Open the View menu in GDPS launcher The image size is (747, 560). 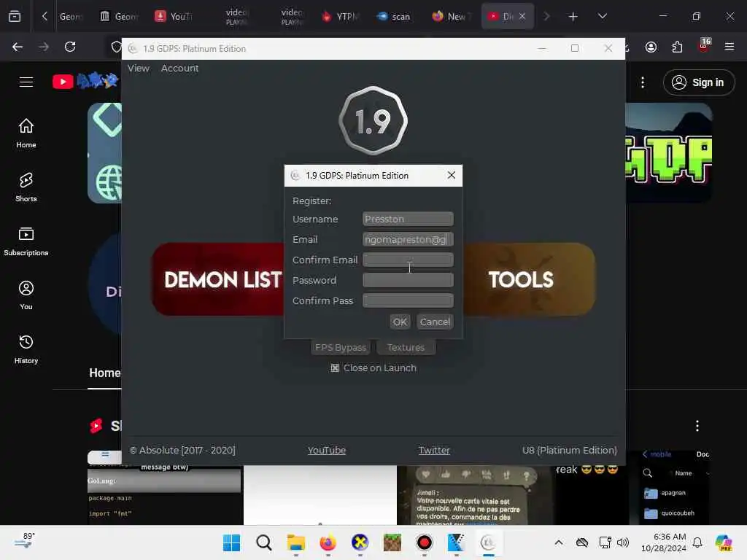click(138, 68)
